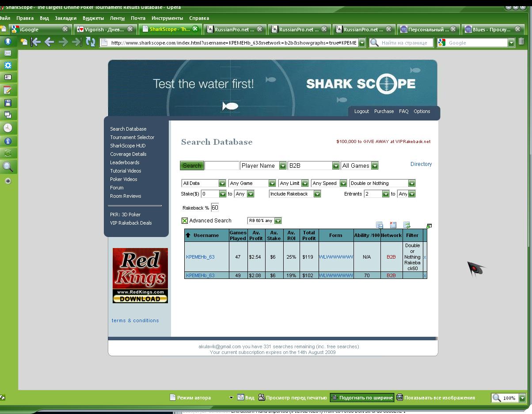Click the refresh-results icon above the Filter column
This screenshot has width=532, height=414.
[x=407, y=225]
